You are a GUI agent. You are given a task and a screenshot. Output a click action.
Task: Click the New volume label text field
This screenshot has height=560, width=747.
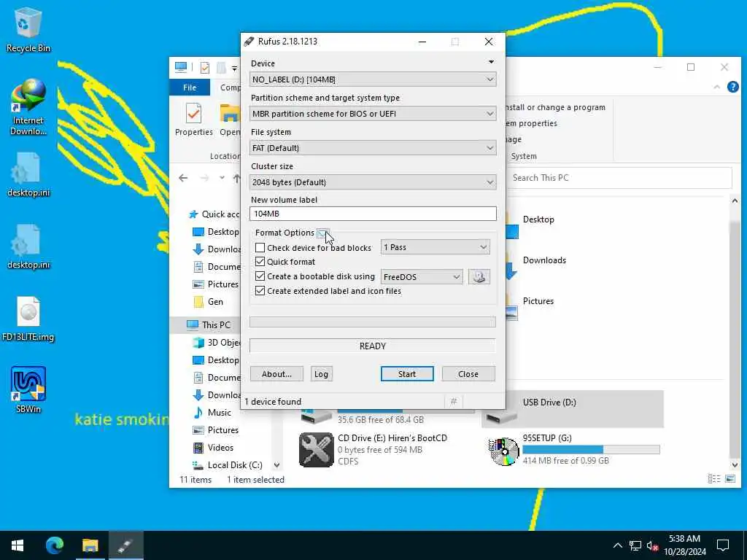click(373, 214)
